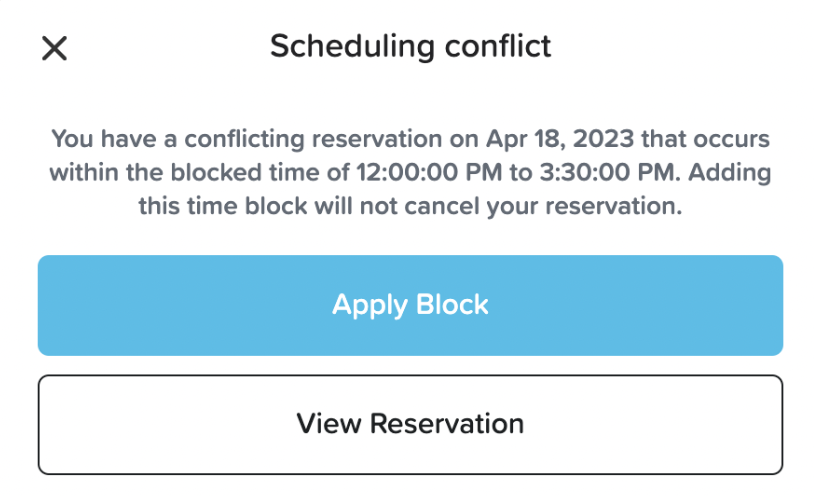Click the Scheduling conflict title
The height and width of the screenshot is (496, 814).
pyautogui.click(x=410, y=46)
